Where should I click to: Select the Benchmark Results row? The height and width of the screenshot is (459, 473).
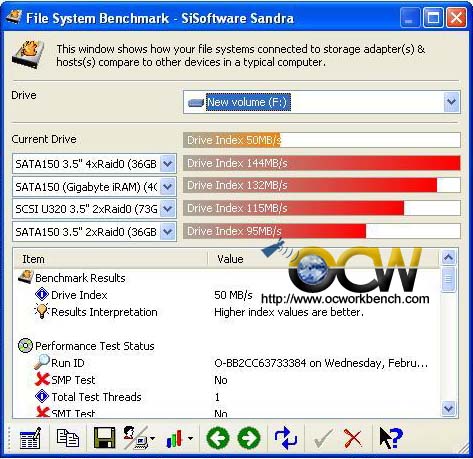[80, 278]
